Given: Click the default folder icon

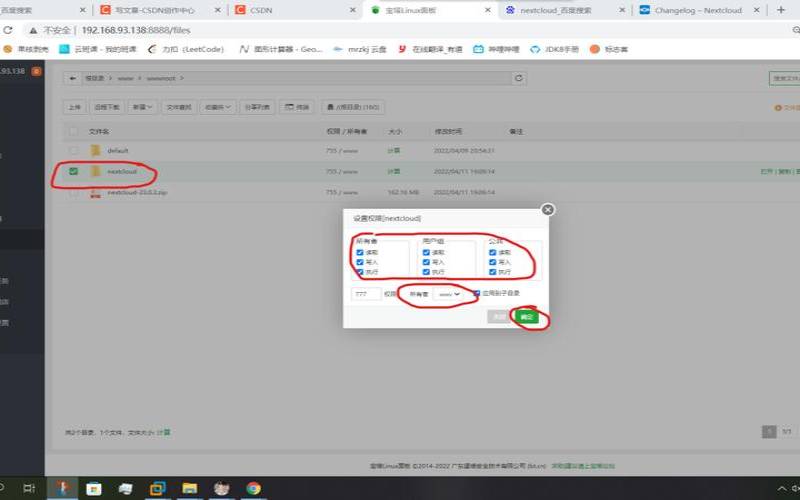Looking at the screenshot, I should 95,150.
